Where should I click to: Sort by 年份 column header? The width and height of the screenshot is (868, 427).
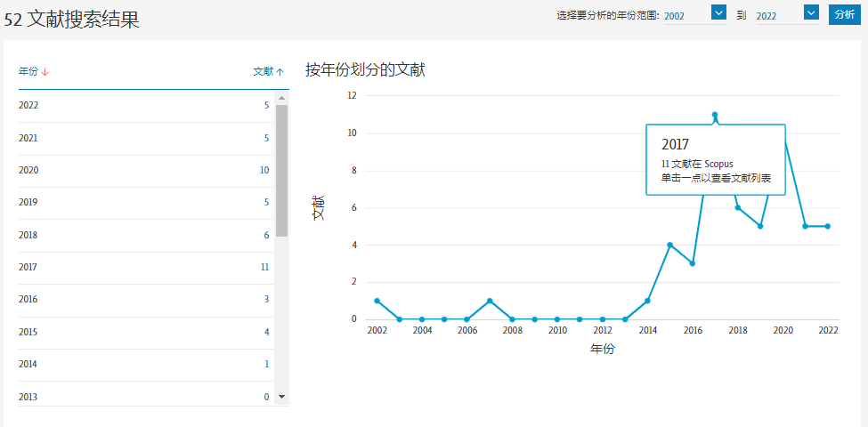point(34,71)
